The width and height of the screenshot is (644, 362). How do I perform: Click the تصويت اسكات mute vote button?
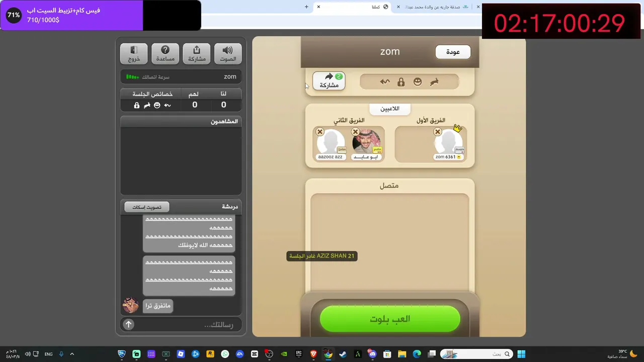point(147,207)
